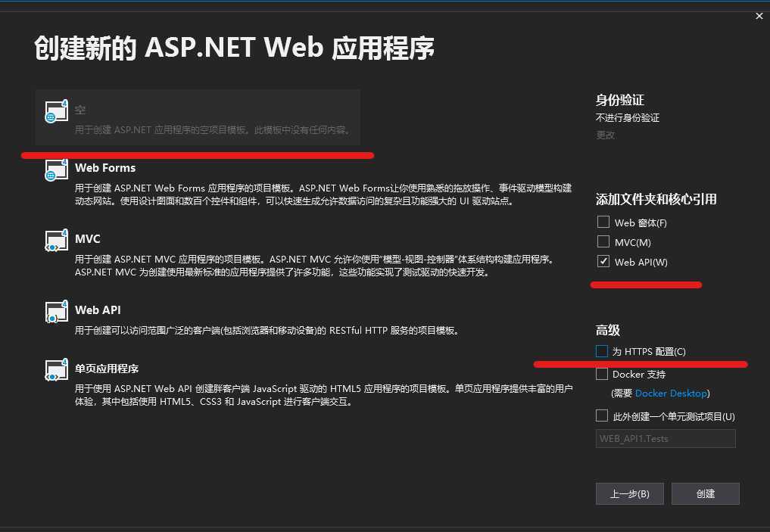The height and width of the screenshot is (532, 770).
Task: Check 此外创建一个单元测试项目(U) option
Action: (x=602, y=416)
